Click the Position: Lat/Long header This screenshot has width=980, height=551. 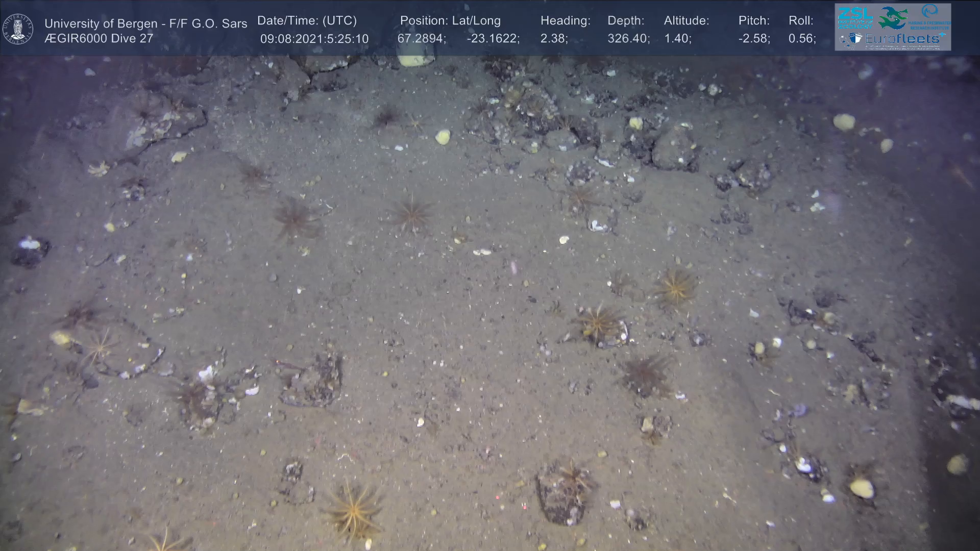[x=450, y=21]
